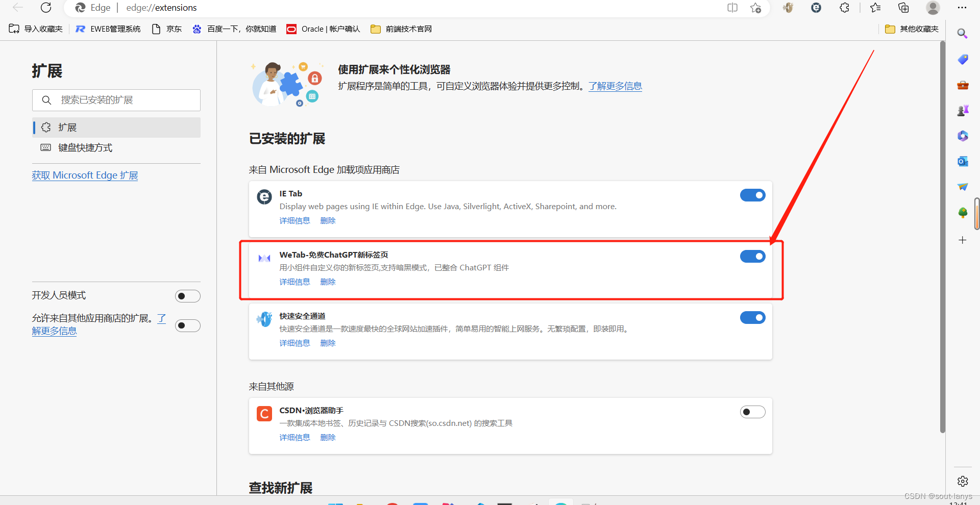This screenshot has width=980, height=505.
Task: Open sidebar Outlook icon
Action: pos(963,161)
